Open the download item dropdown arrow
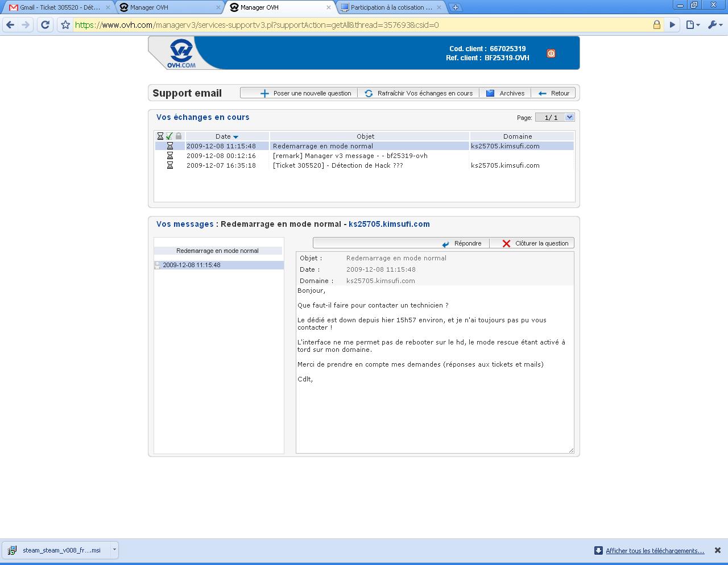Screen dimensions: 728x565 coord(114,550)
